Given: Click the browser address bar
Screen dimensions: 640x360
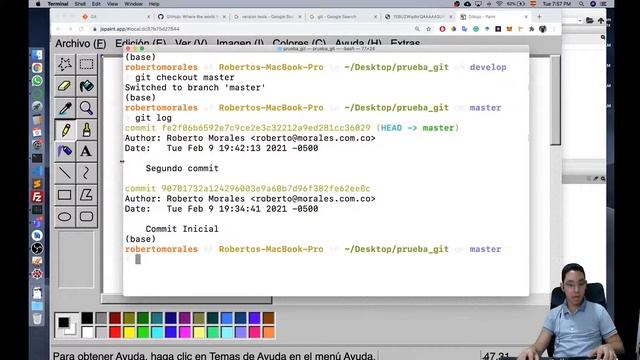Looking at the screenshot, I should [x=253, y=29].
